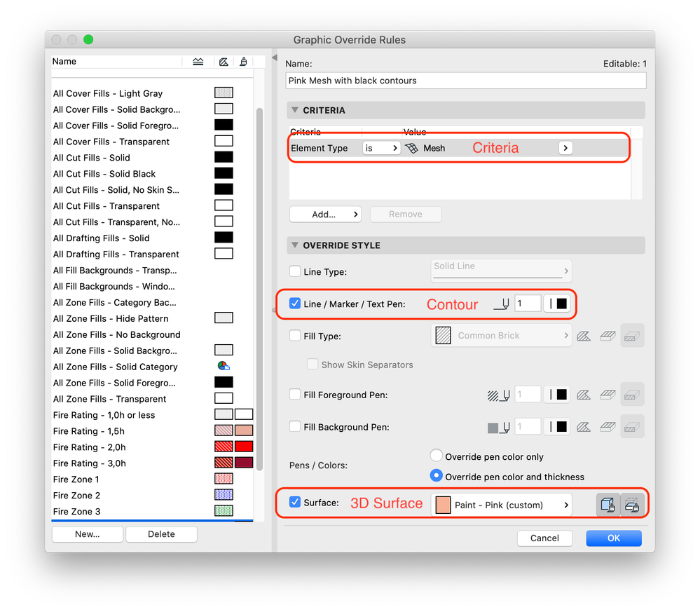Select cover fill icon in Fill Background Pen row

pyautogui.click(x=608, y=428)
